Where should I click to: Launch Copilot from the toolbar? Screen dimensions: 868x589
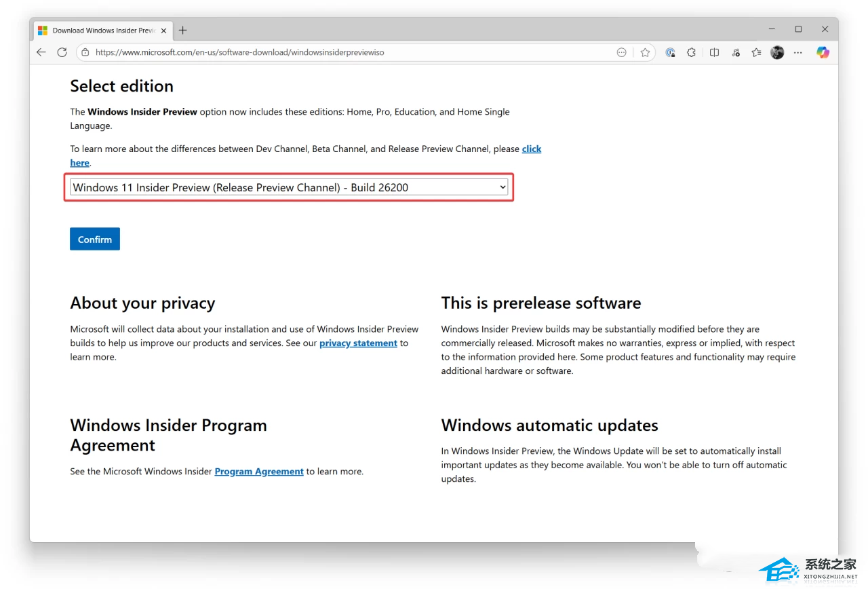pyautogui.click(x=823, y=52)
